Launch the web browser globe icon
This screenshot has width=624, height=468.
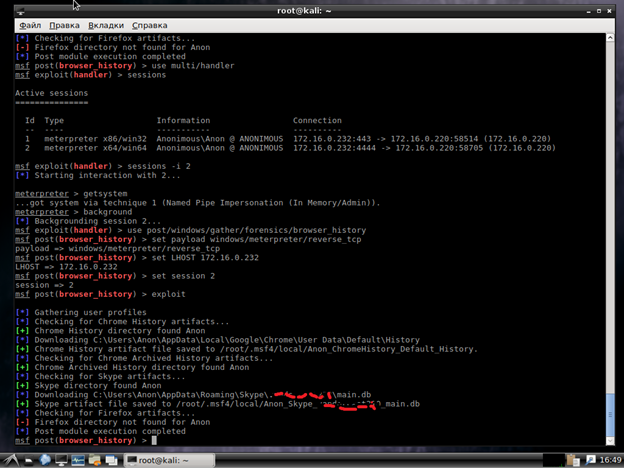point(45,460)
